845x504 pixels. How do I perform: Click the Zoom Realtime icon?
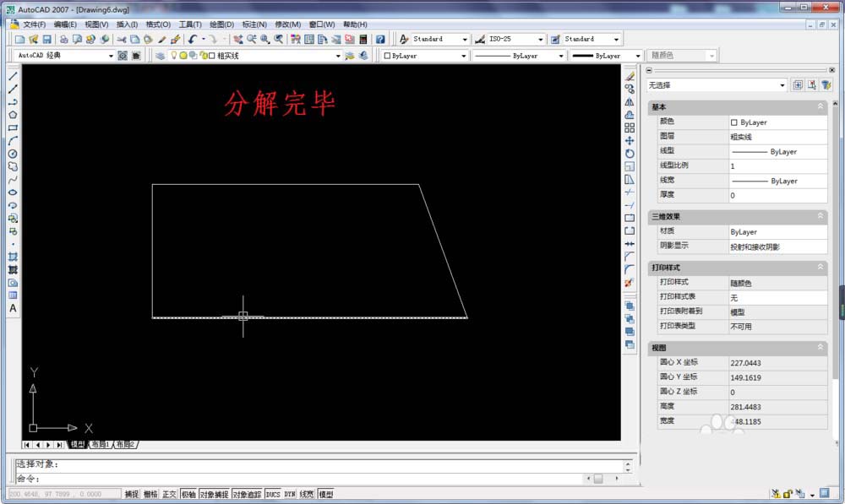pos(251,39)
